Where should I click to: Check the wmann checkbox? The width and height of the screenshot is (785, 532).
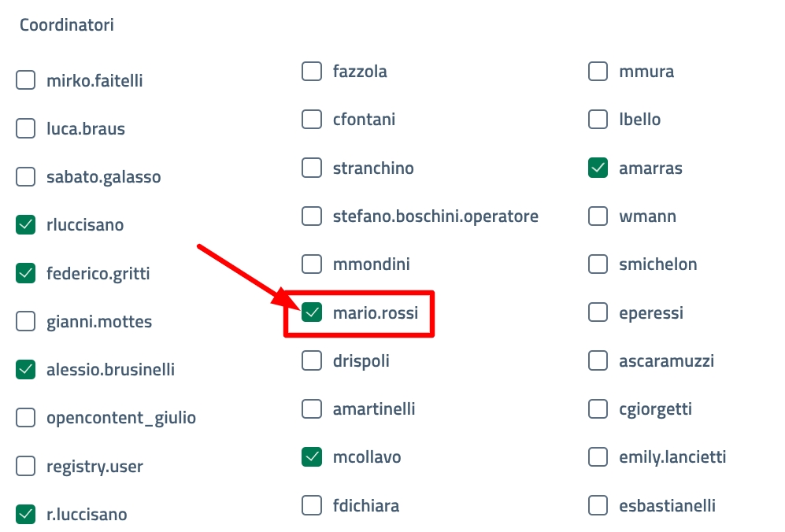(x=598, y=216)
